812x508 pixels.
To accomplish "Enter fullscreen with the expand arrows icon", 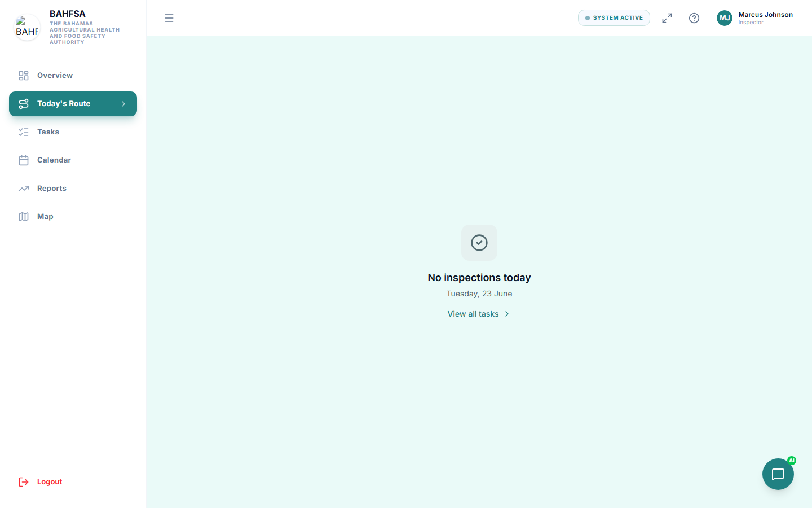I will click(667, 18).
